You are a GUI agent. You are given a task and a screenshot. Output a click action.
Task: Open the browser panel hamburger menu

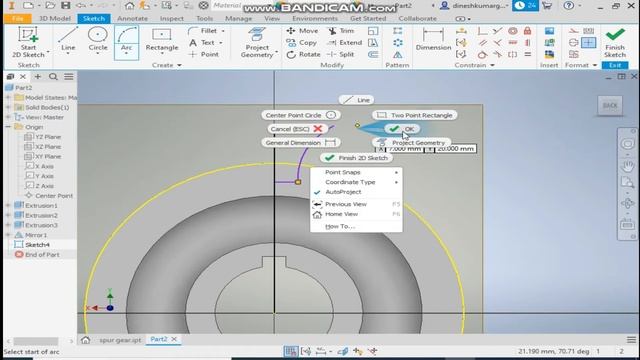(69, 76)
